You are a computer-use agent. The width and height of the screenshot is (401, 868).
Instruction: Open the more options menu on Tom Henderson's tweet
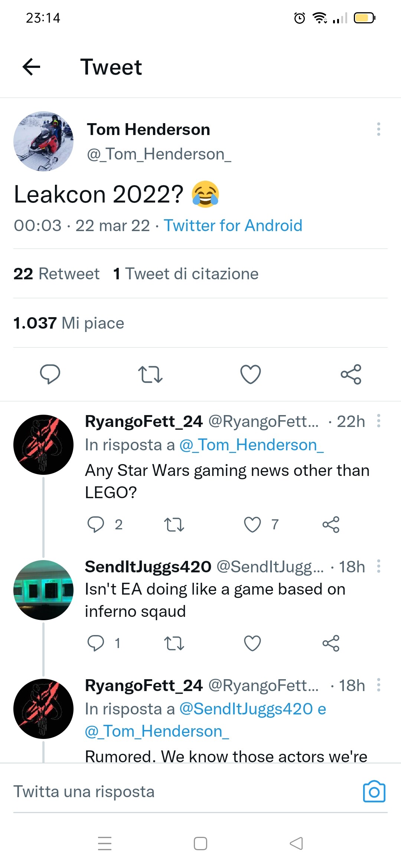(378, 129)
